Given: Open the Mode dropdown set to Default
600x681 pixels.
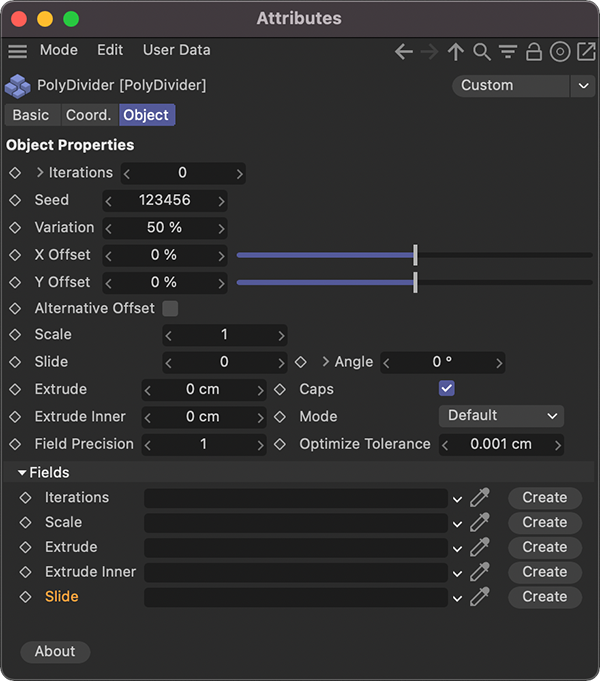Looking at the screenshot, I should coord(501,416).
